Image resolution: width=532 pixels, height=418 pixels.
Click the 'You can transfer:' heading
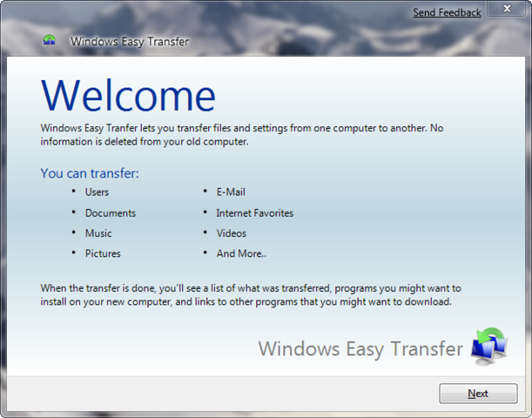(90, 173)
